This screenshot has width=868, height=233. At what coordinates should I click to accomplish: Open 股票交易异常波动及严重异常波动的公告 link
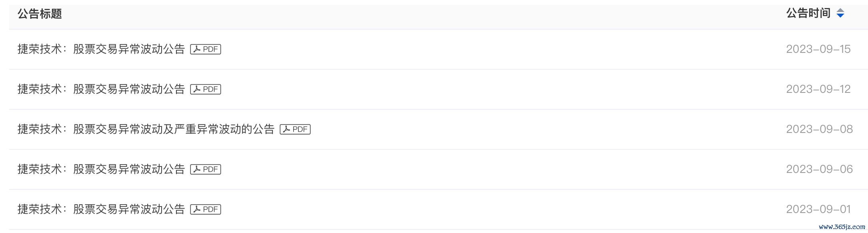(146, 129)
